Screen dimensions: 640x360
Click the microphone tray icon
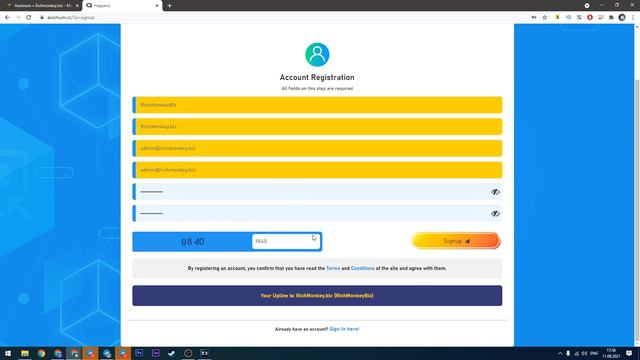pyautogui.click(x=568, y=353)
